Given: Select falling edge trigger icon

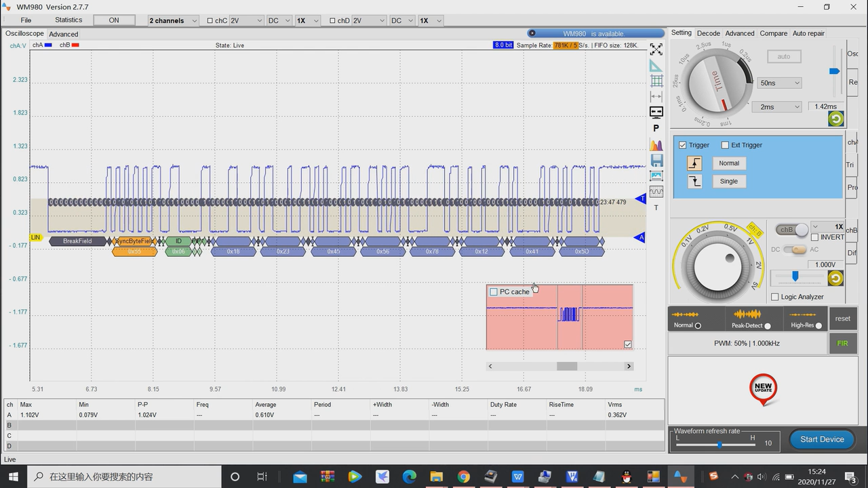Looking at the screenshot, I should click(694, 181).
